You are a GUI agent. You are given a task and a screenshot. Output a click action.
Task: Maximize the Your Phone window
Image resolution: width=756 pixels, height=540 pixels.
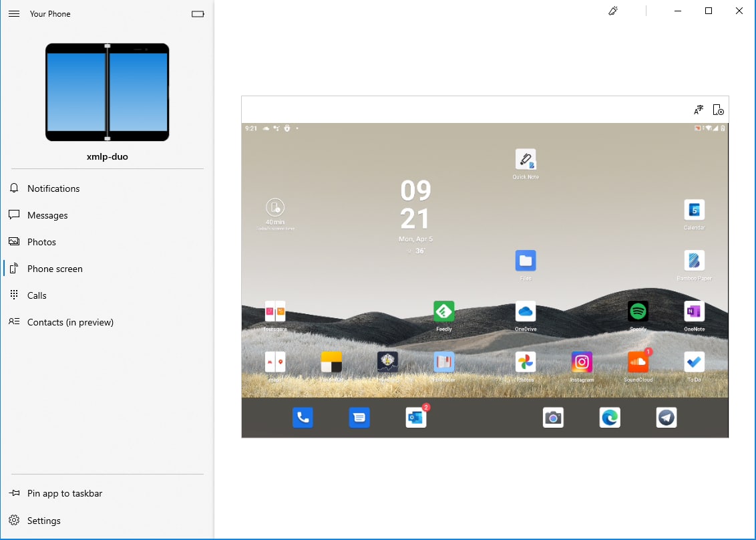(x=709, y=11)
